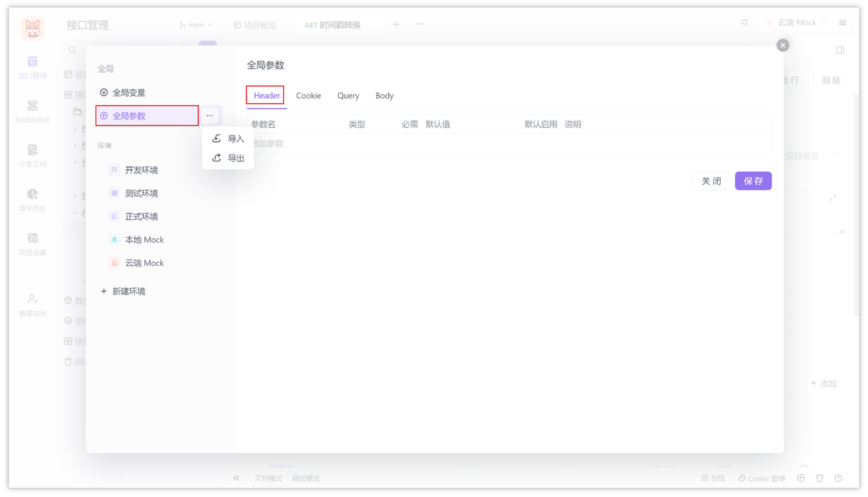This screenshot has width=868, height=497.
Task: Click the 全局参数 more options dots
Action: [x=210, y=116]
